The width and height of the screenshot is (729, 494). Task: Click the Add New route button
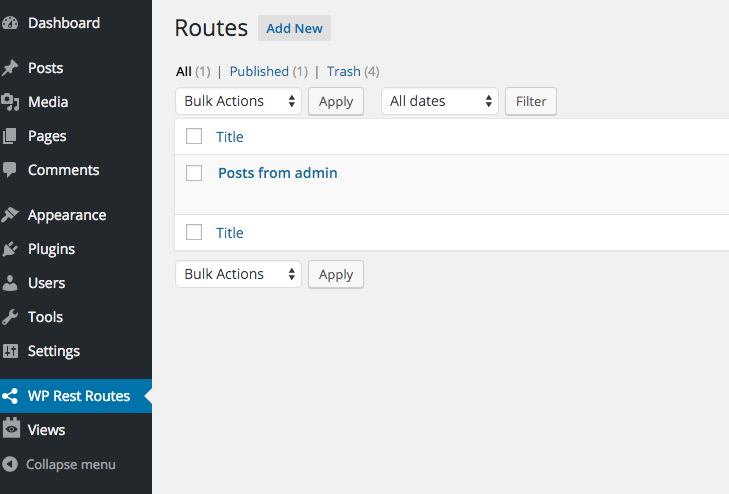point(294,28)
